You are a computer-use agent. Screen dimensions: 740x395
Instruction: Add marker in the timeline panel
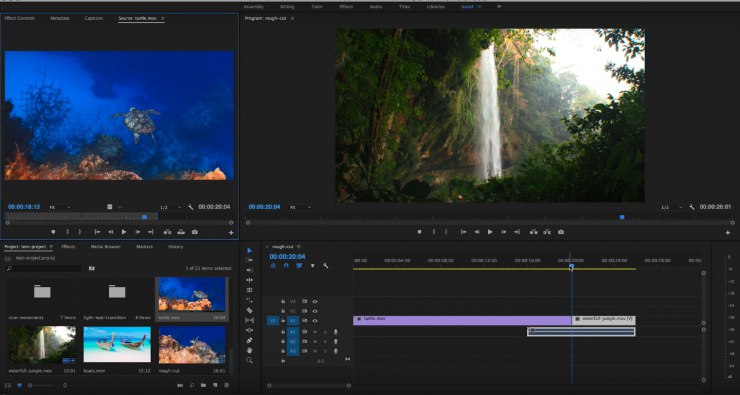(x=312, y=266)
